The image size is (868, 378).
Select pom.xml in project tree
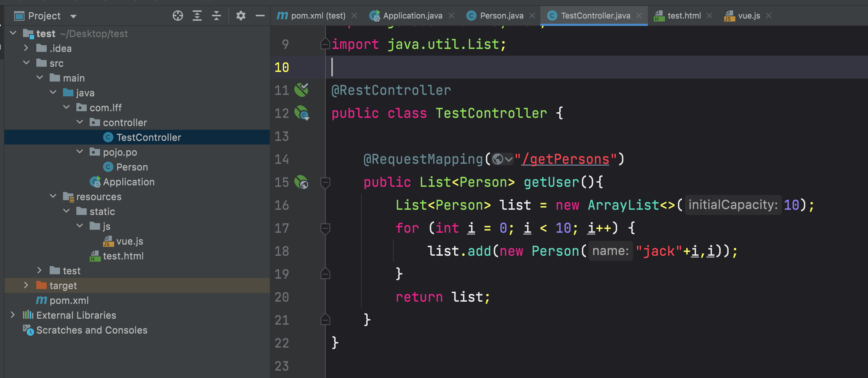[137, 300]
